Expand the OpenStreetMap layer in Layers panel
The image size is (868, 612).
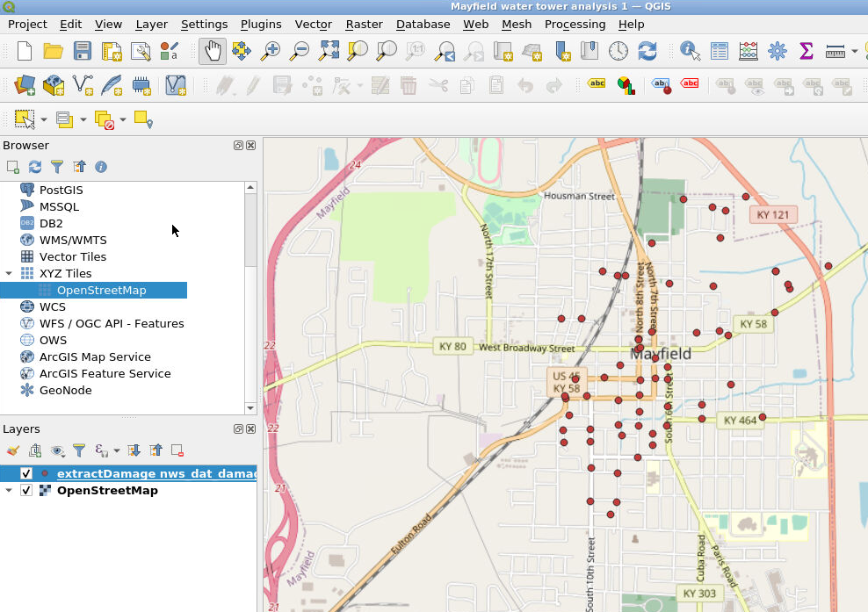point(9,491)
